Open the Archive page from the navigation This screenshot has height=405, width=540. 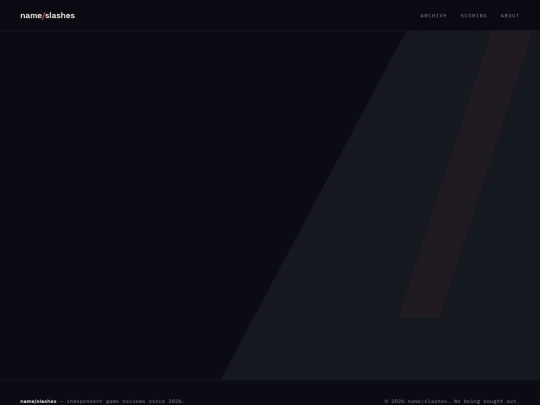coord(433,16)
